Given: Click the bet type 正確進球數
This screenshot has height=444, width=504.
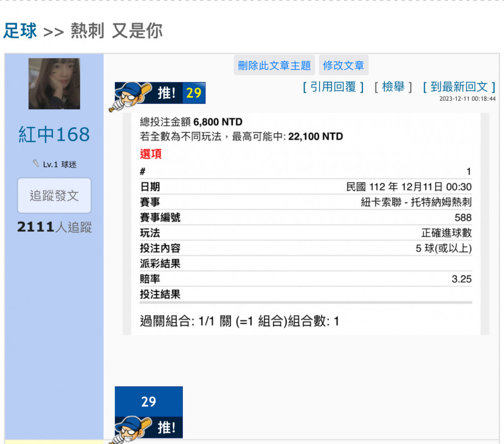Looking at the screenshot, I should [446, 233].
